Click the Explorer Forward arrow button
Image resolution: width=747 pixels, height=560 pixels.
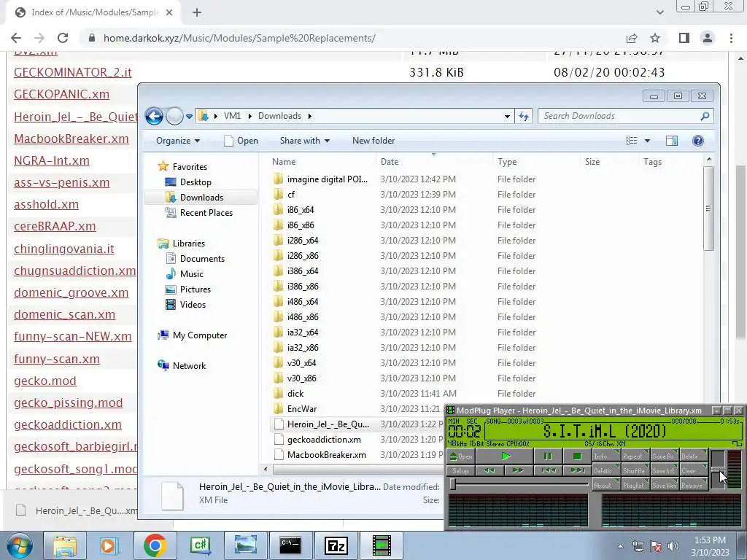point(174,116)
